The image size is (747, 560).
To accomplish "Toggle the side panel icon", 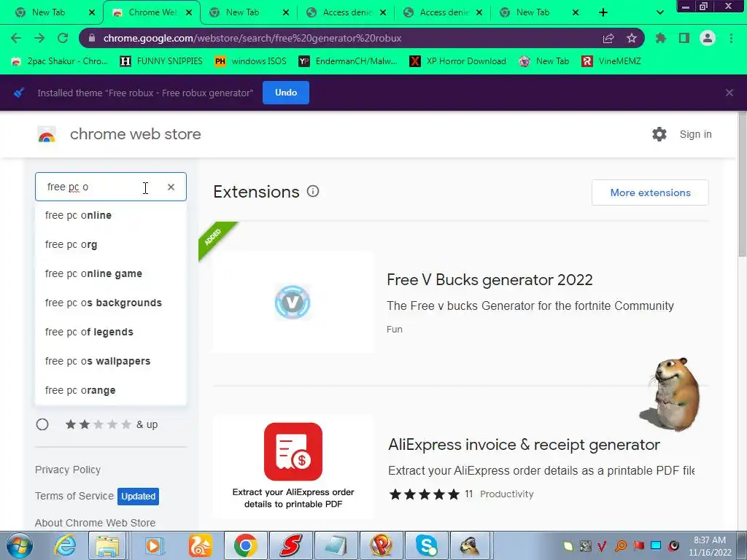I will click(684, 38).
